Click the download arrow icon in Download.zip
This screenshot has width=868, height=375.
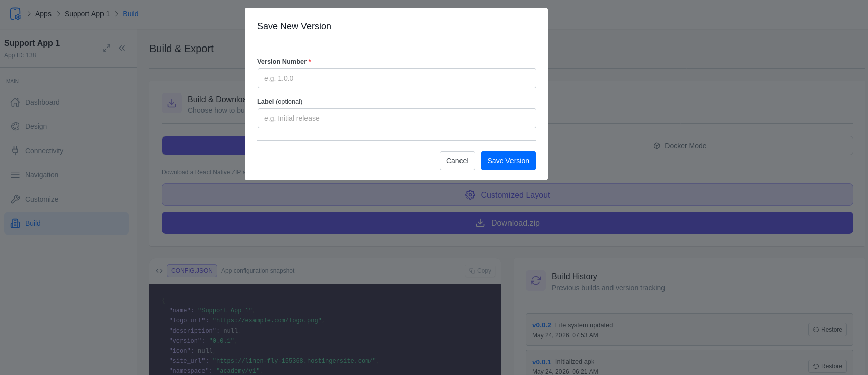[480, 223]
